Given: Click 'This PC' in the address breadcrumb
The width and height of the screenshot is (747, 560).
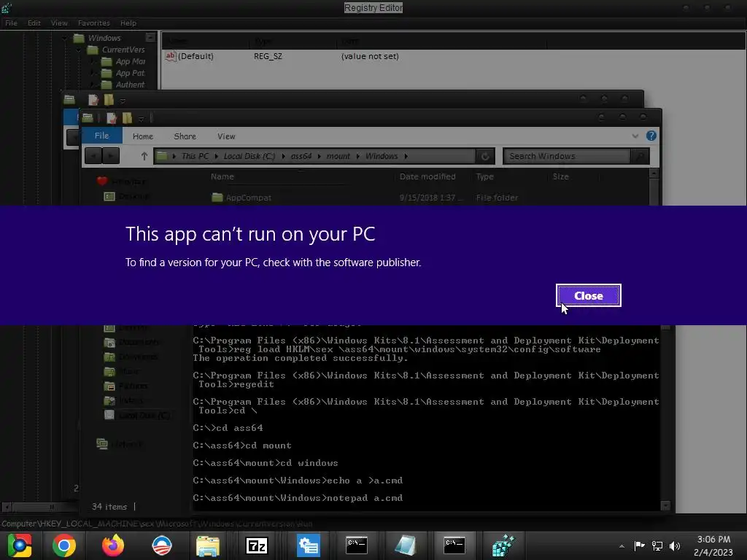Looking at the screenshot, I should click(x=195, y=156).
